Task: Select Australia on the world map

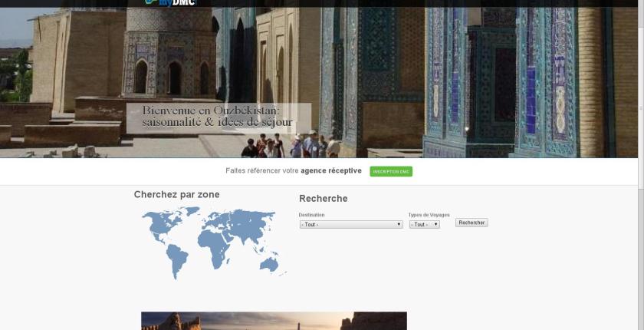Action: [269, 265]
